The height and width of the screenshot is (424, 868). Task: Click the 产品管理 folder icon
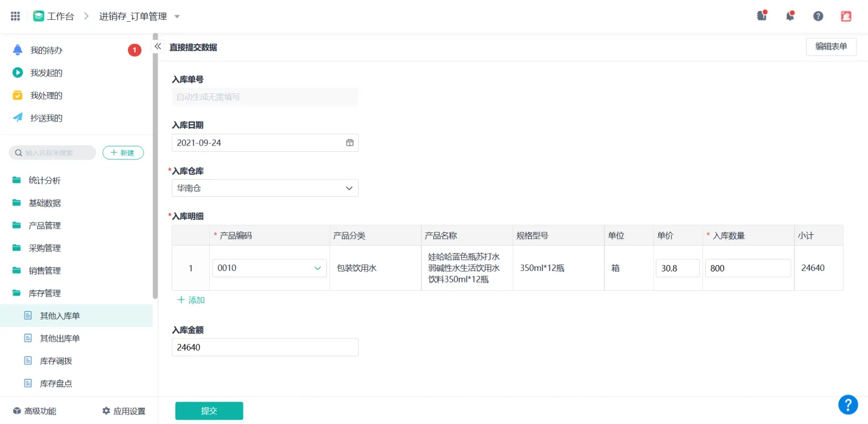pos(17,225)
